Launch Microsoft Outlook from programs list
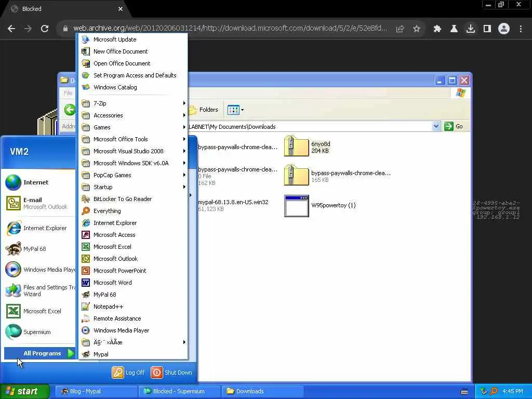Image resolution: width=532 pixels, height=399 pixels. coord(133,259)
